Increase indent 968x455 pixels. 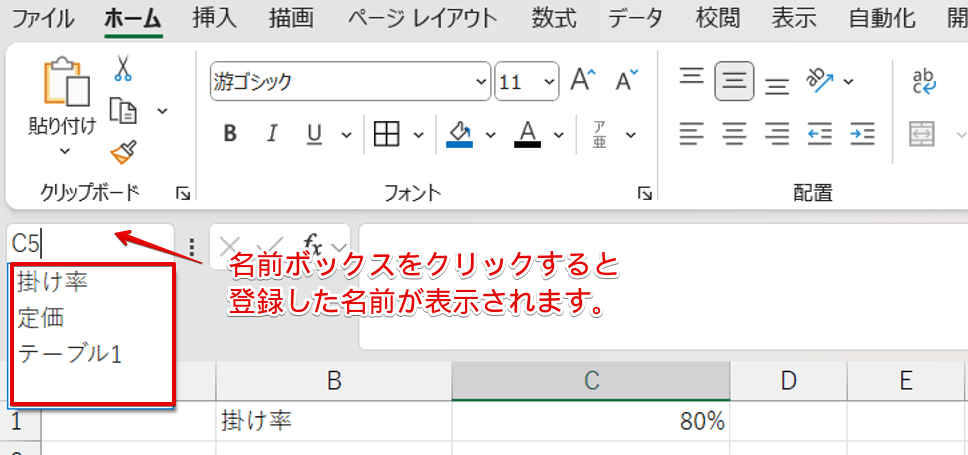(862, 133)
